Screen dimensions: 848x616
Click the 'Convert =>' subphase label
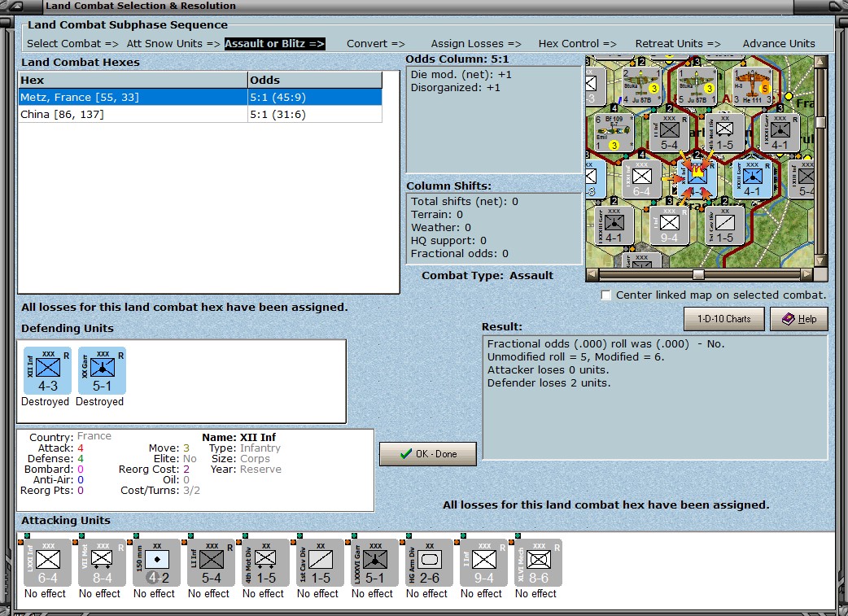[x=376, y=44]
